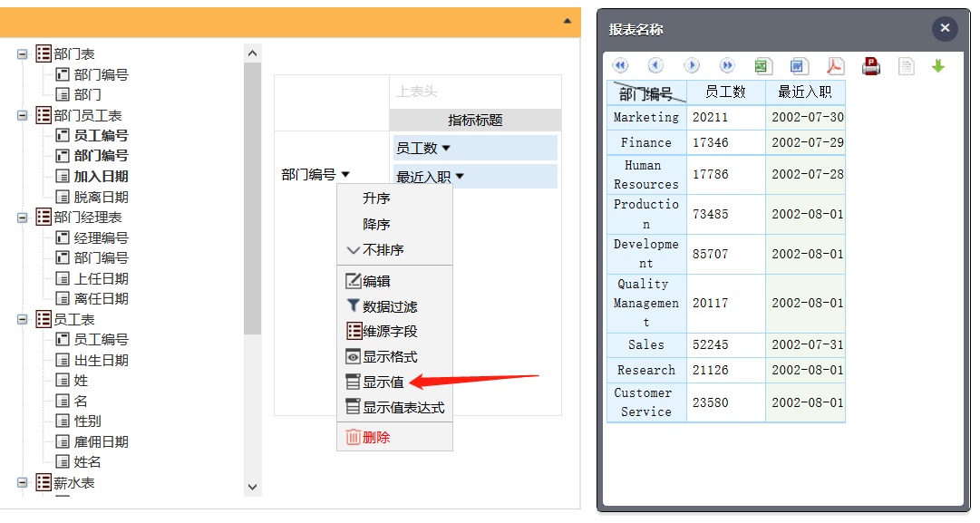Open the 最近入职 indicator dropdown
The image size is (980, 523).
[460, 177]
